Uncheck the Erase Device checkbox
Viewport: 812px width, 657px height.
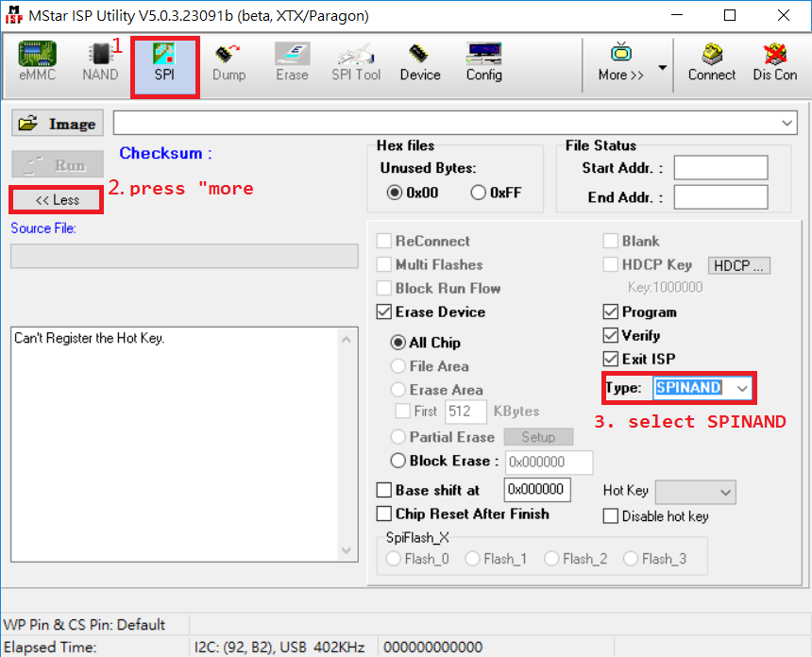click(384, 312)
